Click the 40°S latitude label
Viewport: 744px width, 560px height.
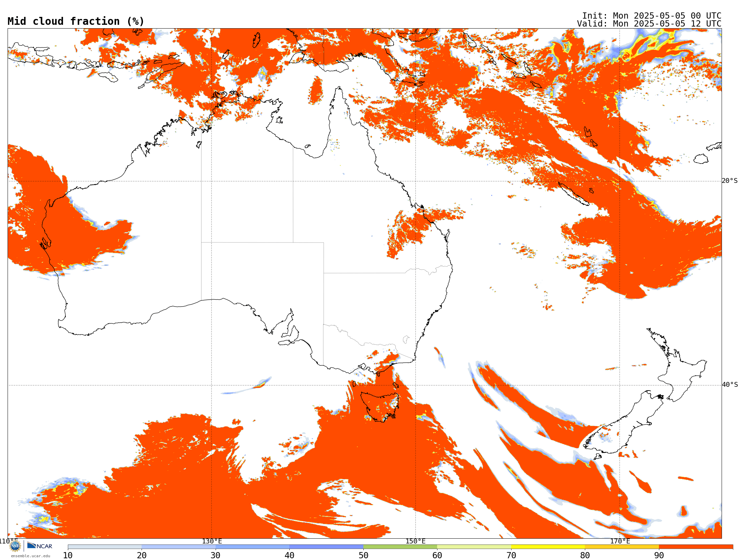(730, 385)
